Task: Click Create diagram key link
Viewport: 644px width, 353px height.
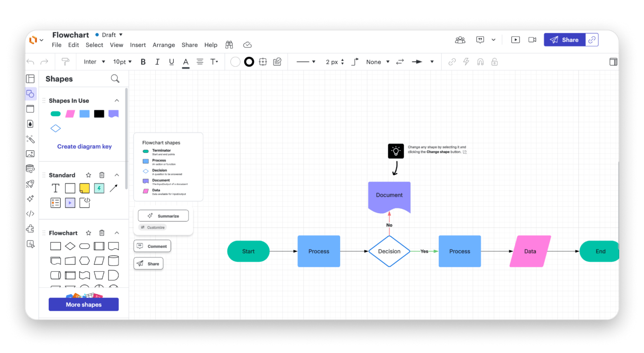Action: (84, 146)
